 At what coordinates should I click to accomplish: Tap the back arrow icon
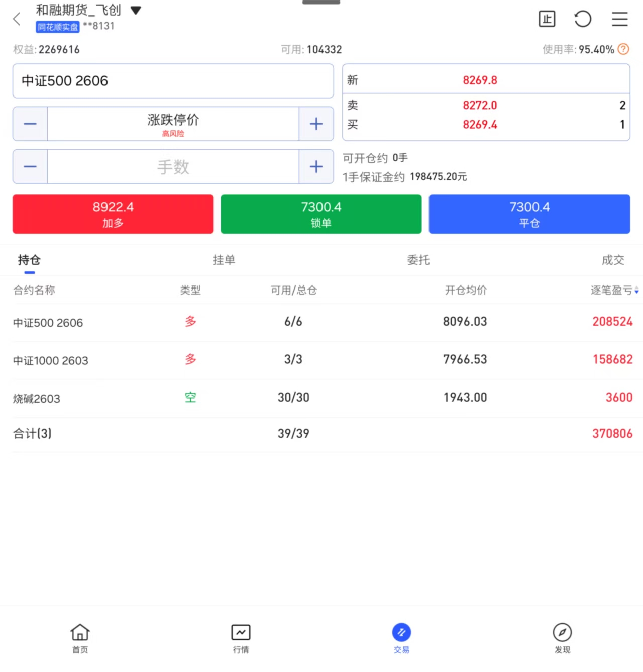click(17, 19)
